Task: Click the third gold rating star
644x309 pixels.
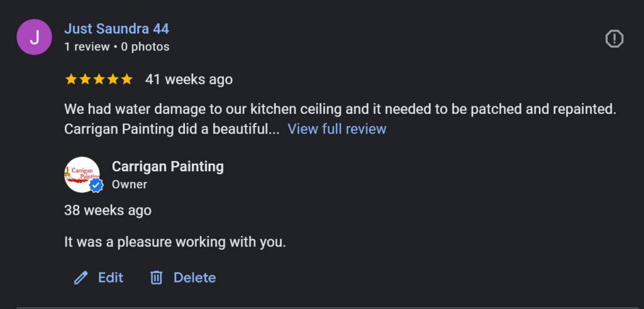Action: (x=99, y=79)
